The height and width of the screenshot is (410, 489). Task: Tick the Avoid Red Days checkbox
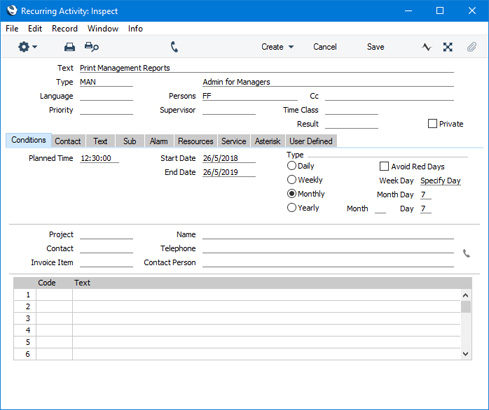[384, 166]
